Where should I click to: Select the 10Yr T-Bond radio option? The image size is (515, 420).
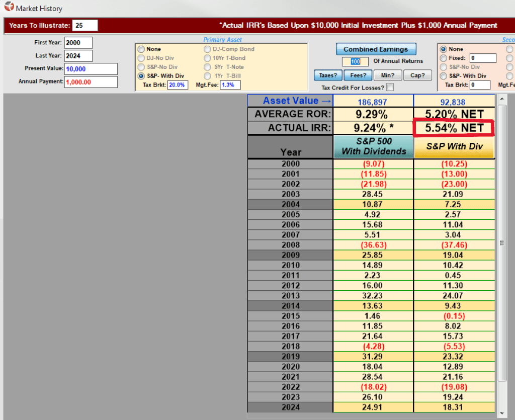(x=207, y=58)
